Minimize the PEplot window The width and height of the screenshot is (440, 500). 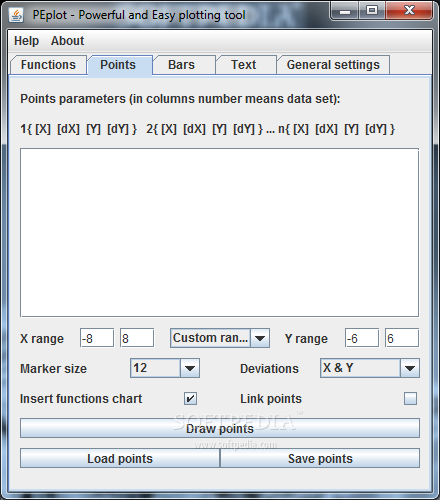click(x=345, y=11)
